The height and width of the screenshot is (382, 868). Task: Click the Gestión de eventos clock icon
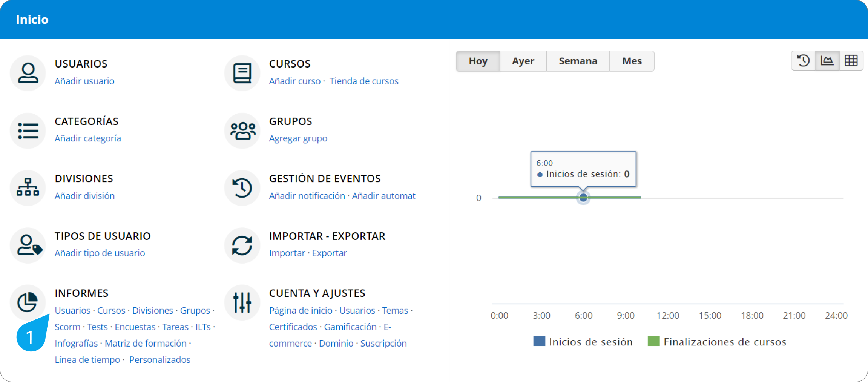point(242,187)
